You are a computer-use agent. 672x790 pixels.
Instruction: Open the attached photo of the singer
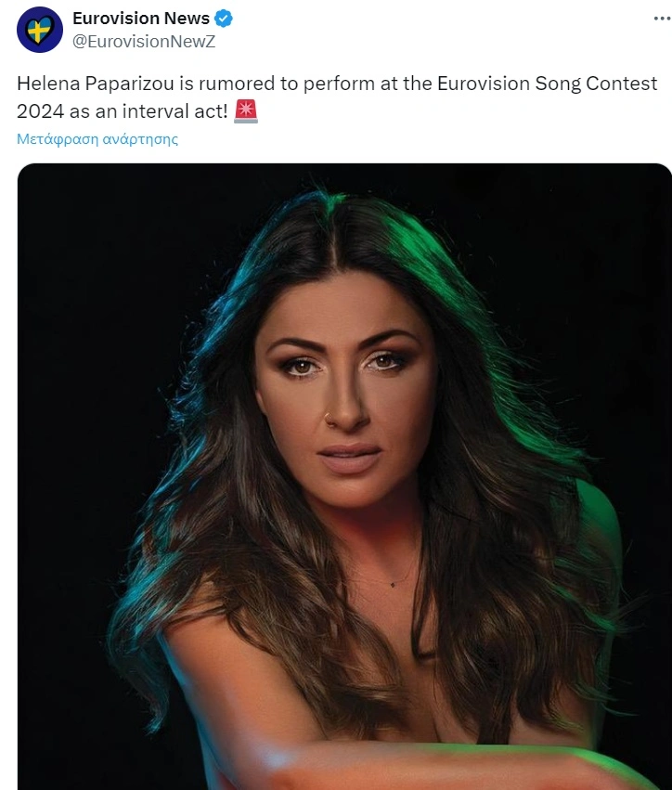click(x=344, y=476)
